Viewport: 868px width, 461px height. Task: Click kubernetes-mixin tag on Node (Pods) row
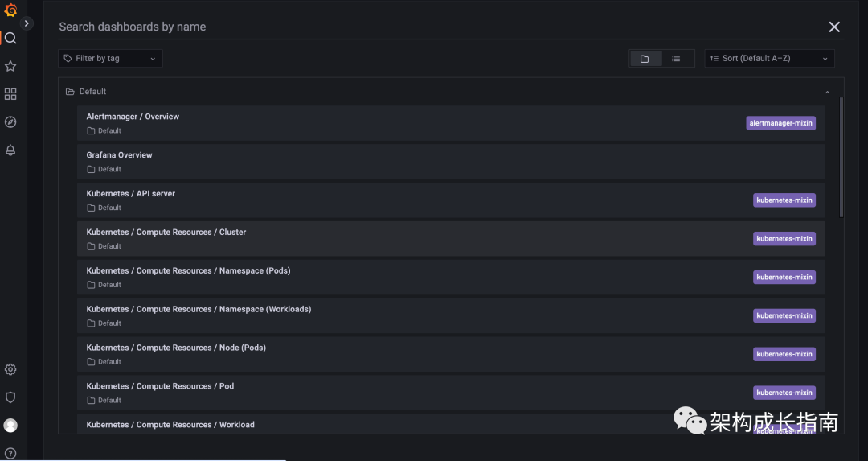784,354
